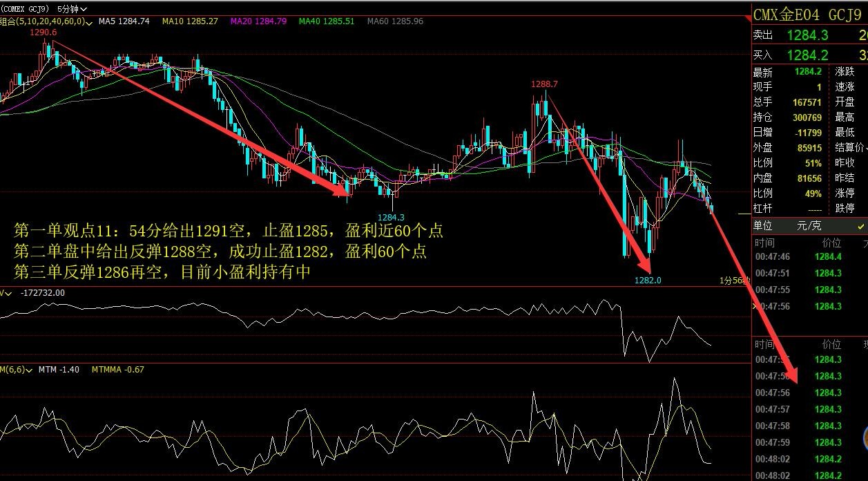
Task: Toggle the 元/克 unit checkmark
Action: point(860,226)
